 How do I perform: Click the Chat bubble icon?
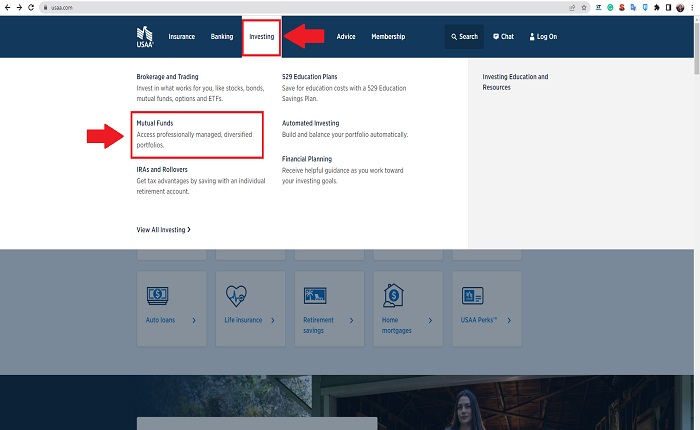(x=496, y=37)
